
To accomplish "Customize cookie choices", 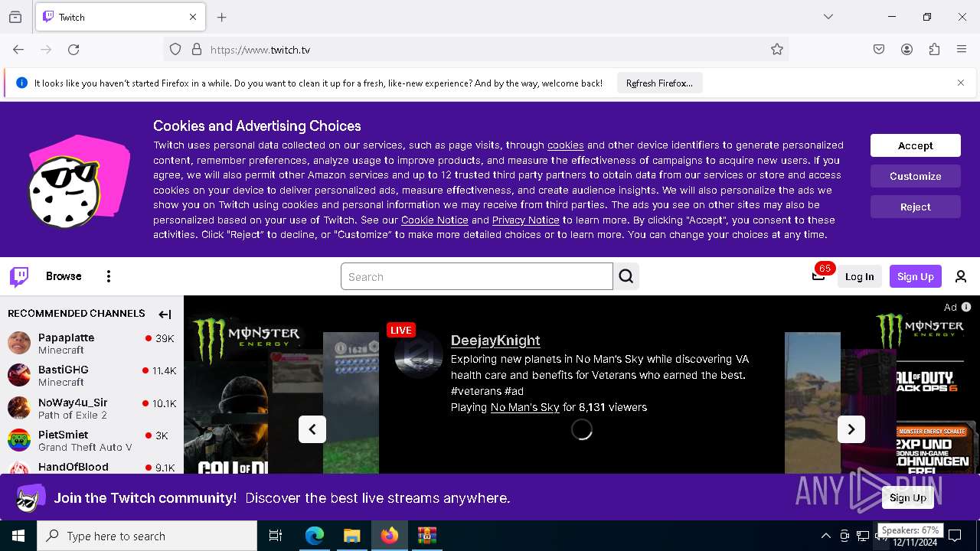I will coord(916,176).
